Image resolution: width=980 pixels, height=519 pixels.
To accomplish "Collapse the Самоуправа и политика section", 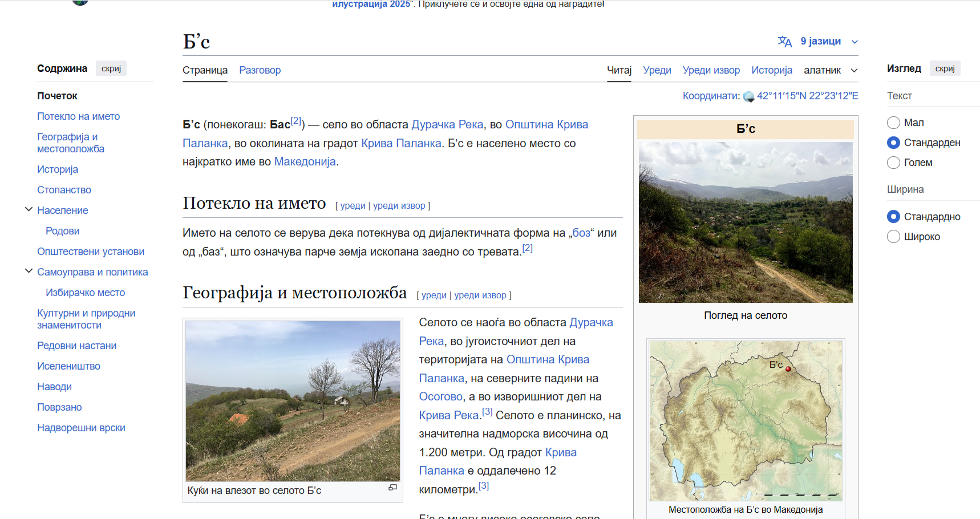I will [29, 271].
